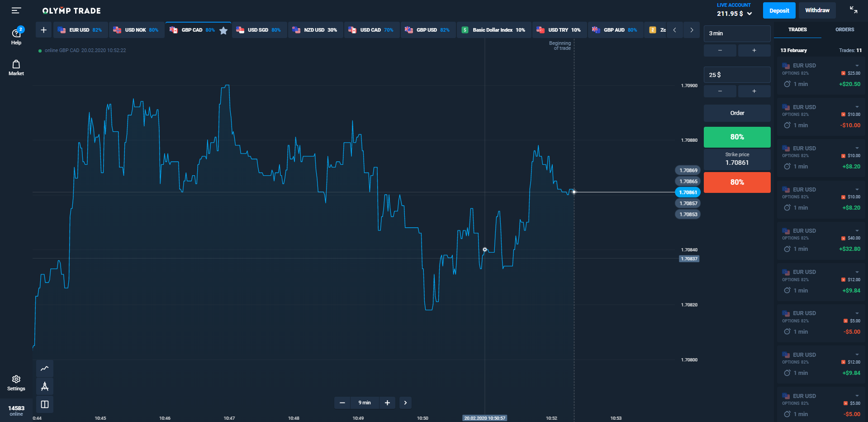This screenshot has width=868, height=422.
Task: Click the 25 $ amount field
Action: (x=737, y=75)
